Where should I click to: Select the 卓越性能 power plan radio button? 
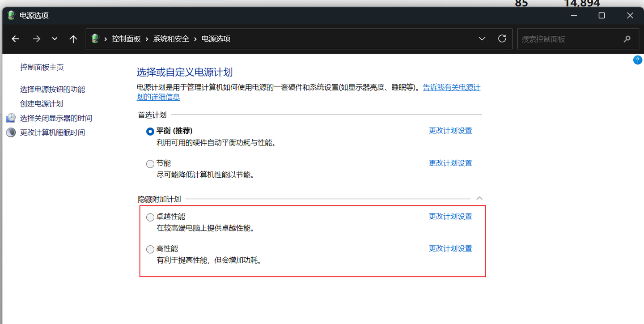[x=150, y=217]
